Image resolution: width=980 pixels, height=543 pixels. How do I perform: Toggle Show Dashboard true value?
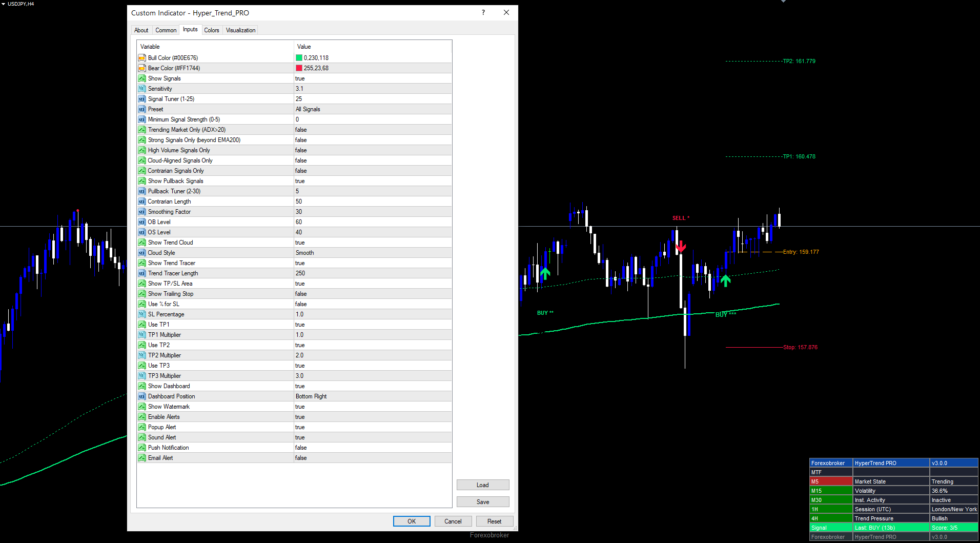click(373, 386)
